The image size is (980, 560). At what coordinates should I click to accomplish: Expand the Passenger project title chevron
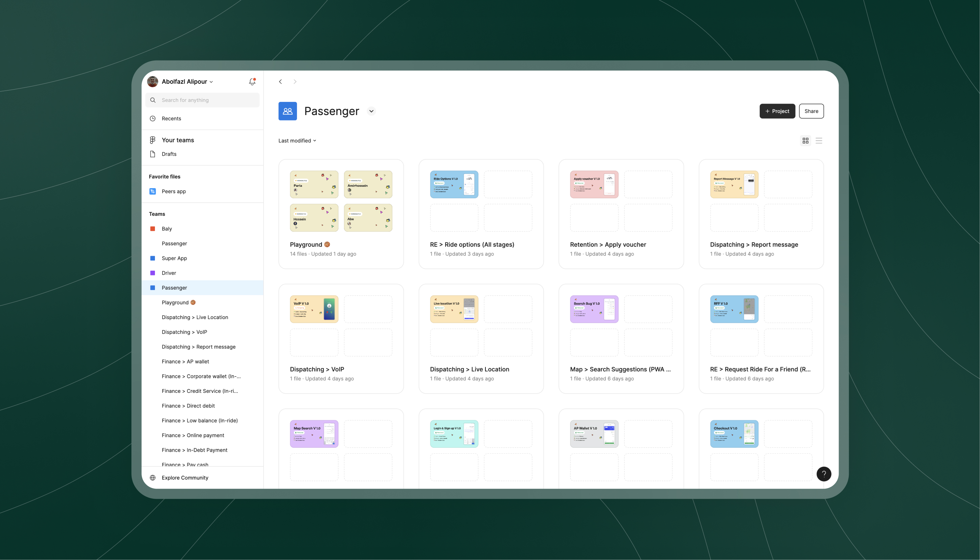pyautogui.click(x=371, y=111)
